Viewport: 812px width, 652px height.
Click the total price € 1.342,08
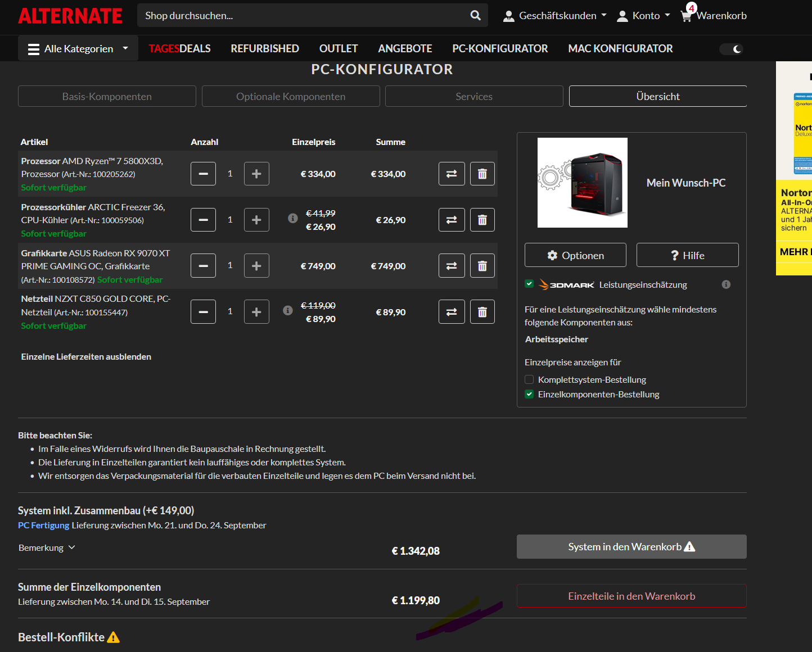416,551
